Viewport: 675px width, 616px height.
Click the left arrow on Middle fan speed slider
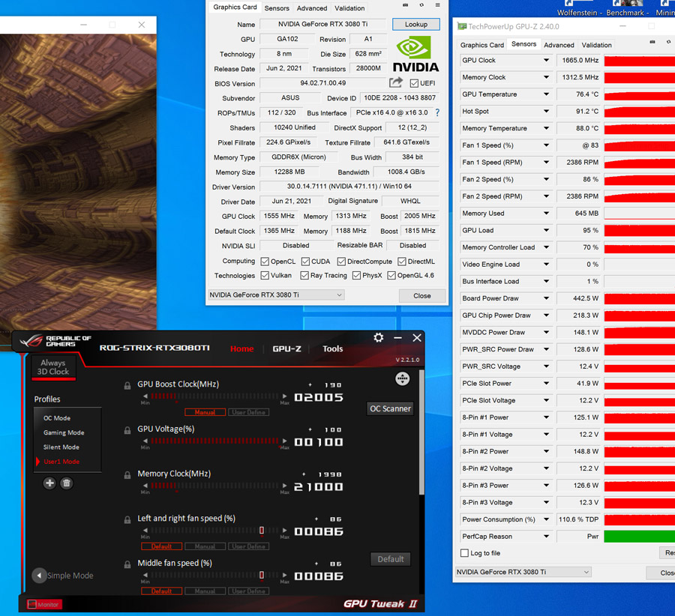pyautogui.click(x=145, y=575)
